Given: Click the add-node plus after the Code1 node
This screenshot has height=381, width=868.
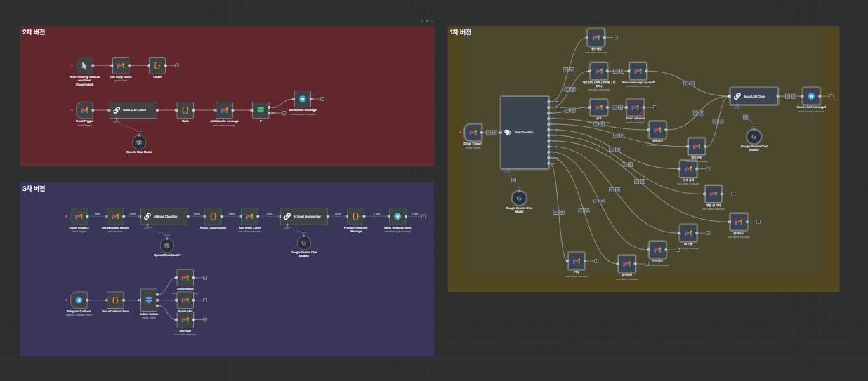Looking at the screenshot, I should coord(176,65).
